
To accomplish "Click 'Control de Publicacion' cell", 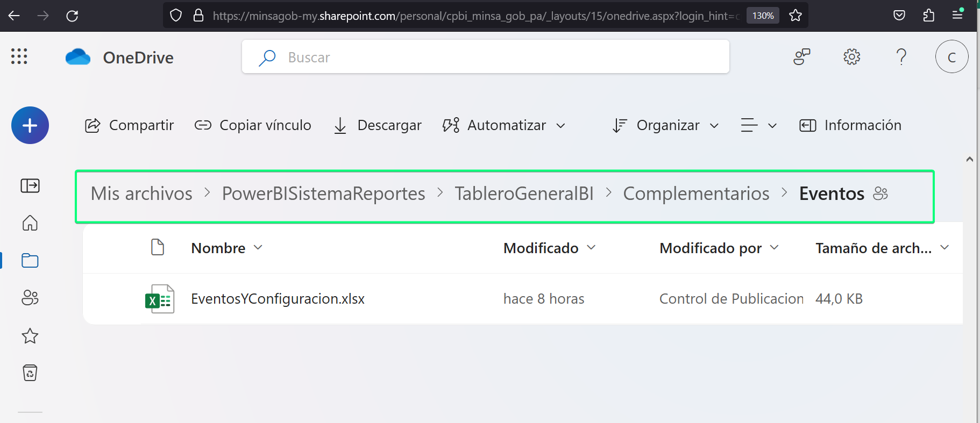I will coord(732,299).
